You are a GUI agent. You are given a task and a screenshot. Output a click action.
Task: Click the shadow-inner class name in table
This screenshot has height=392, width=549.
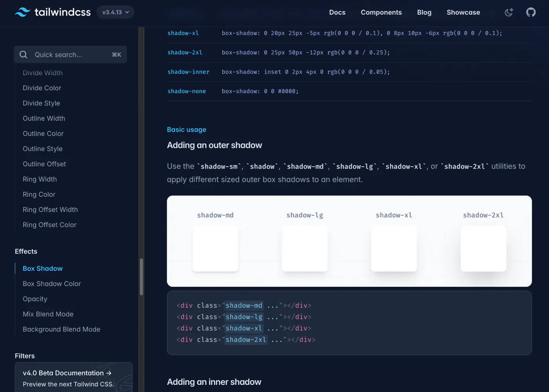(x=188, y=72)
